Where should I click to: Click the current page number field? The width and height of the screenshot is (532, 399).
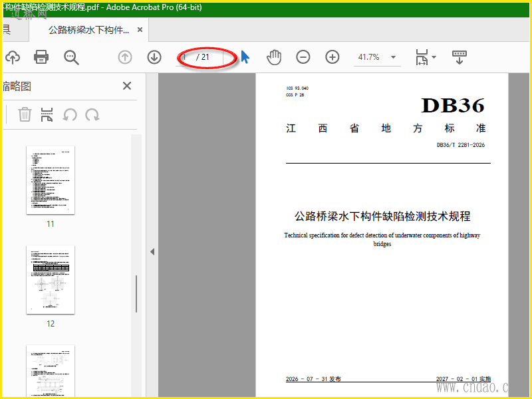(185, 57)
